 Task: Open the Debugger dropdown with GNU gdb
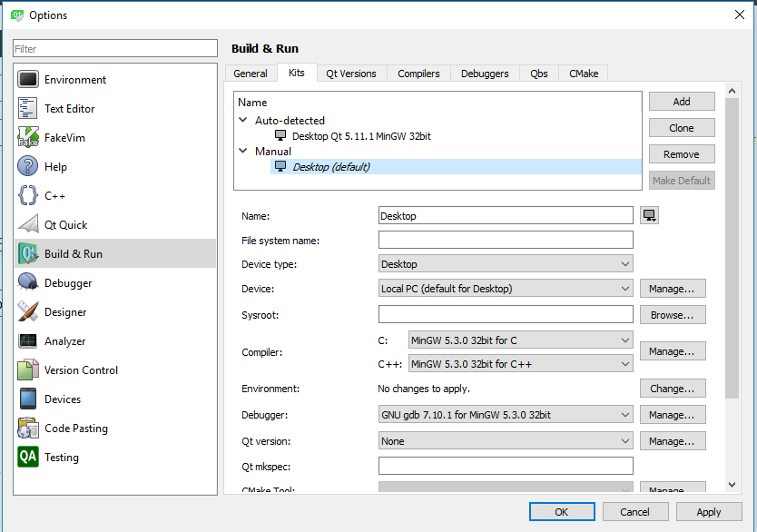(506, 415)
